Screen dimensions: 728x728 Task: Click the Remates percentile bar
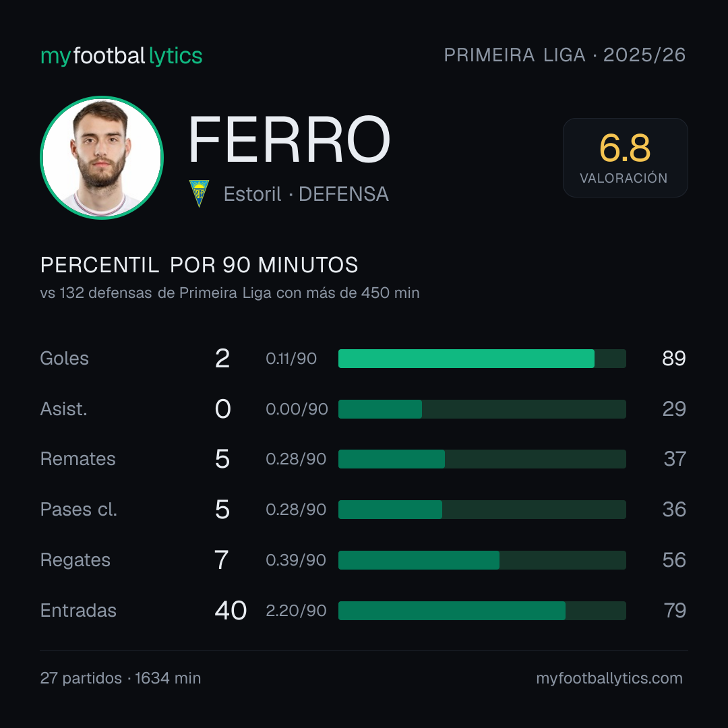(x=482, y=459)
